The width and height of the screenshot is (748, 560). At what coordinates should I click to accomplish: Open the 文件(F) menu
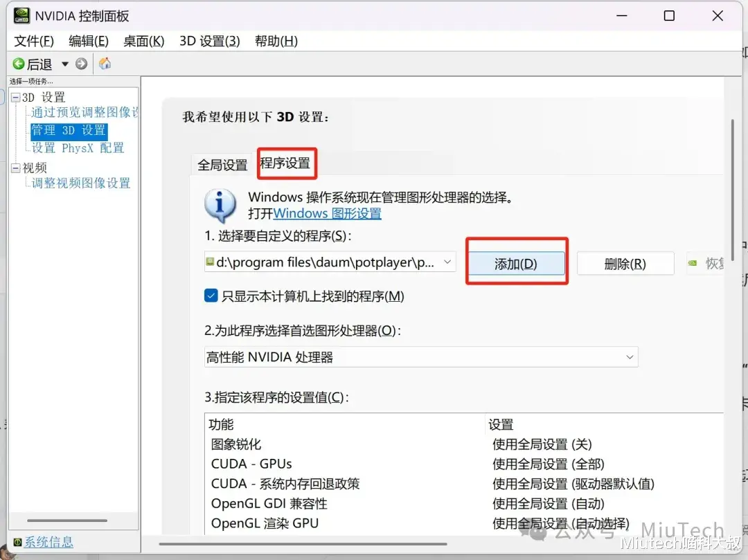coord(34,41)
